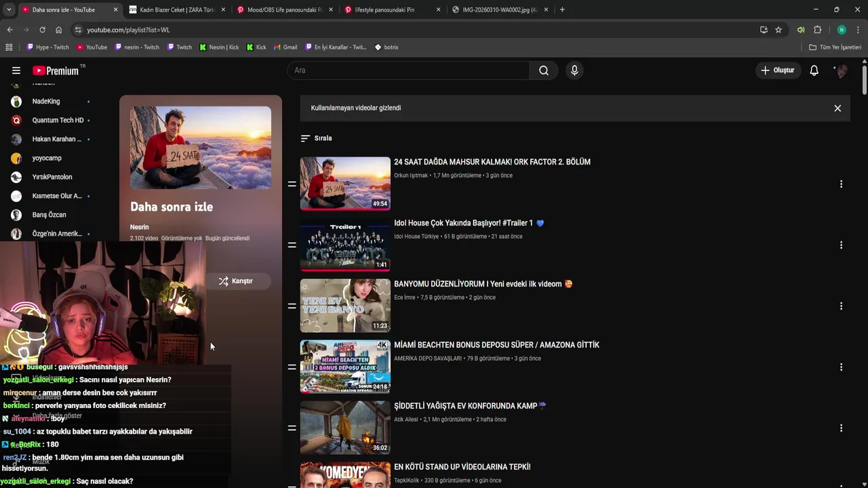Open the YouTube hamburger guide menu

point(16,70)
